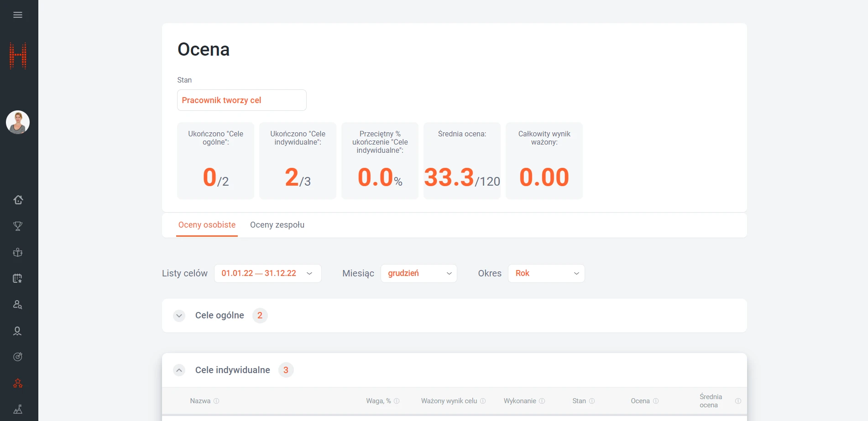Viewport: 868px width, 421px height.
Task: Open the calendar with star icon
Action: click(x=18, y=278)
